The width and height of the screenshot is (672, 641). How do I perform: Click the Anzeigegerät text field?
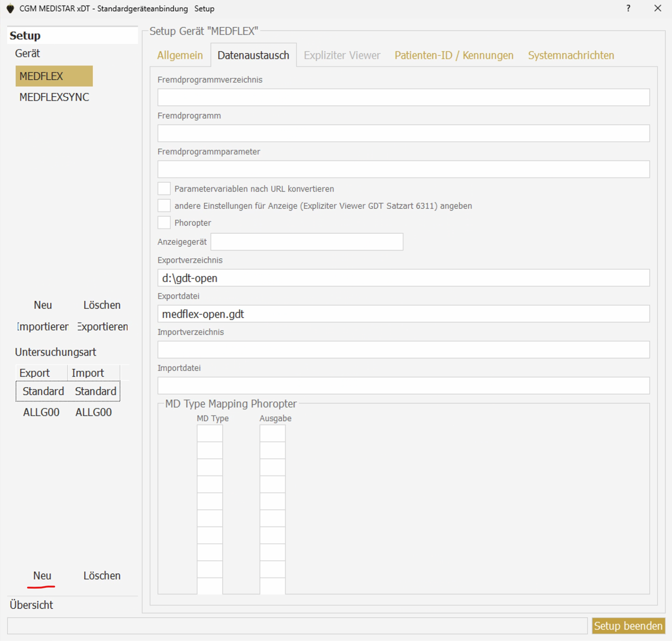click(306, 242)
